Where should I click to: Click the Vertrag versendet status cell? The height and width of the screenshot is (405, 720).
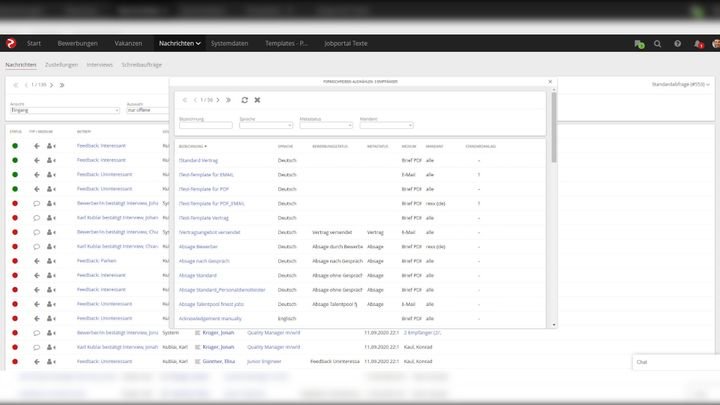pyautogui.click(x=332, y=232)
